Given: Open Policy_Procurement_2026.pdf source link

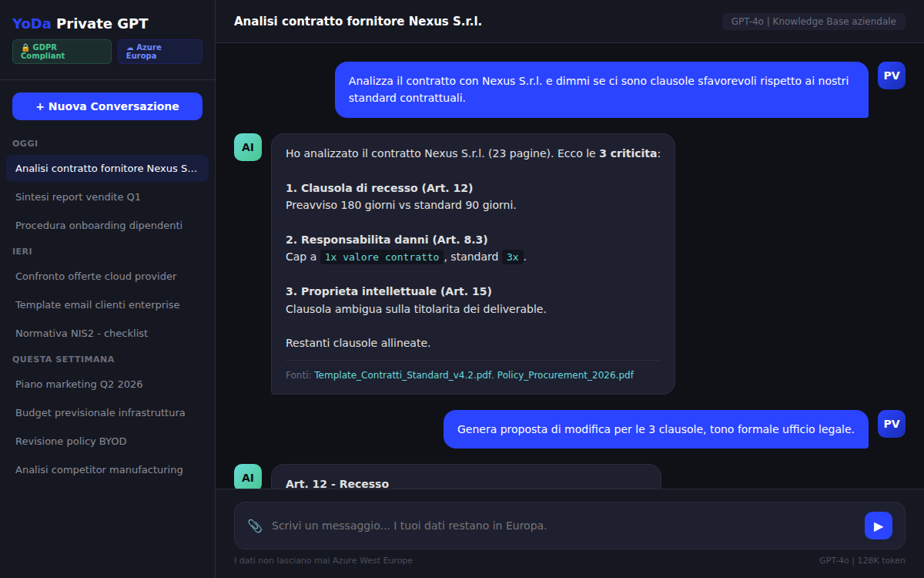Looking at the screenshot, I should tap(565, 375).
